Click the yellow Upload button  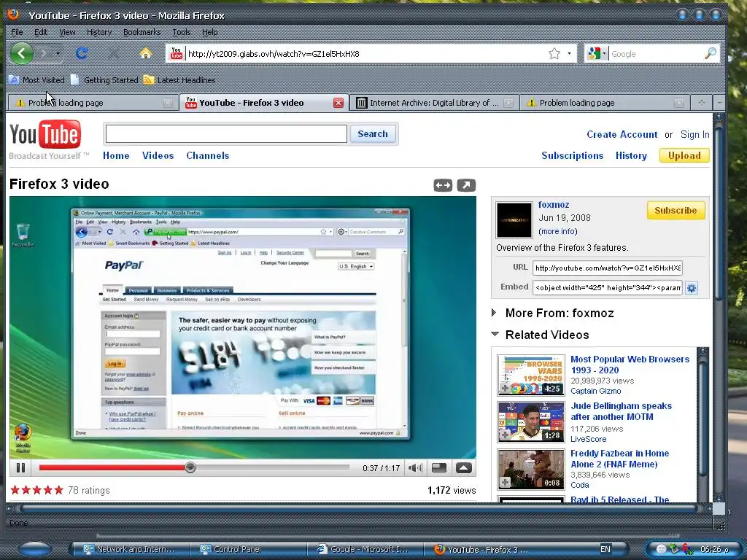tap(684, 155)
